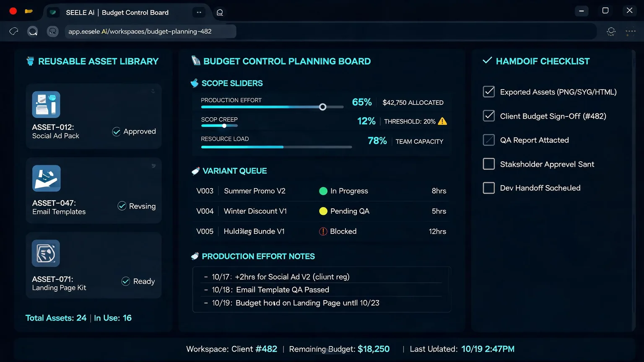Select the Budget Control Board browser tab

(x=117, y=13)
